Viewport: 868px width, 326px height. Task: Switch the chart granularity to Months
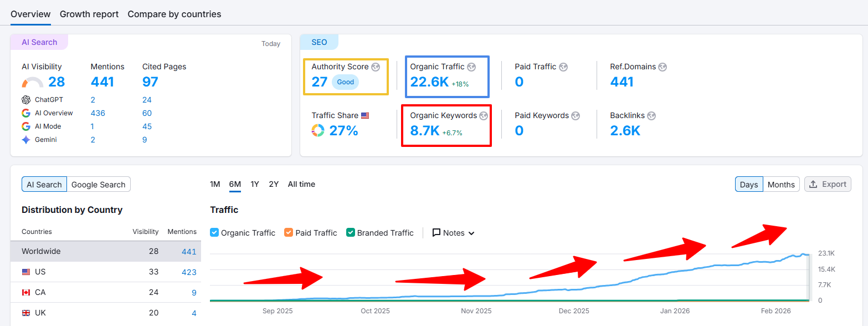coord(780,184)
